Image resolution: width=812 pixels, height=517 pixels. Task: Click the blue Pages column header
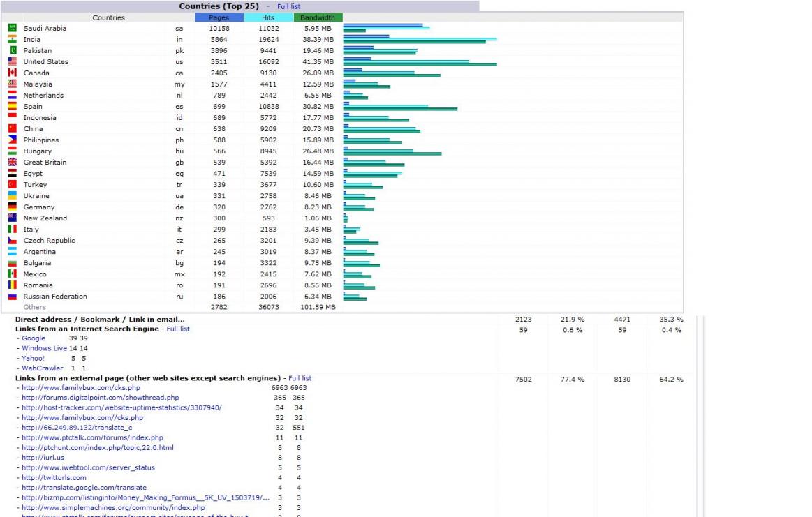pyautogui.click(x=219, y=17)
